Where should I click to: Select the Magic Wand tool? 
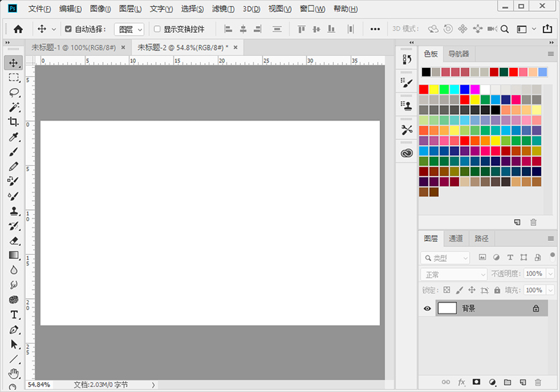[x=14, y=107]
